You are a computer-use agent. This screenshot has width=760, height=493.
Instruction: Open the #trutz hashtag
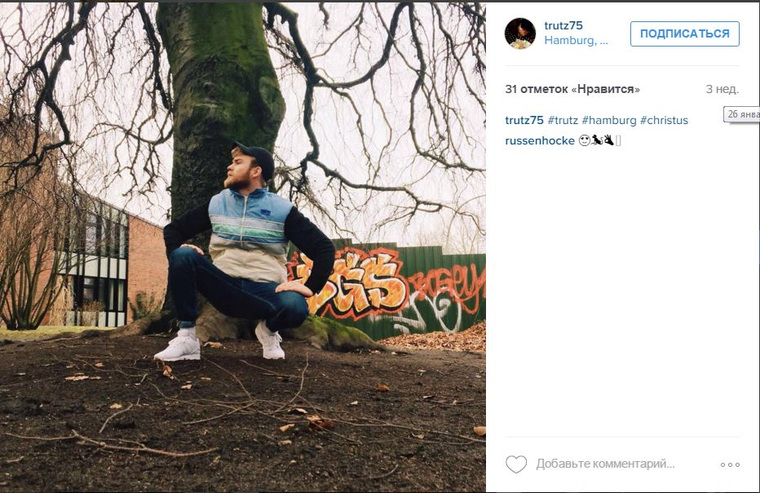pyautogui.click(x=563, y=120)
